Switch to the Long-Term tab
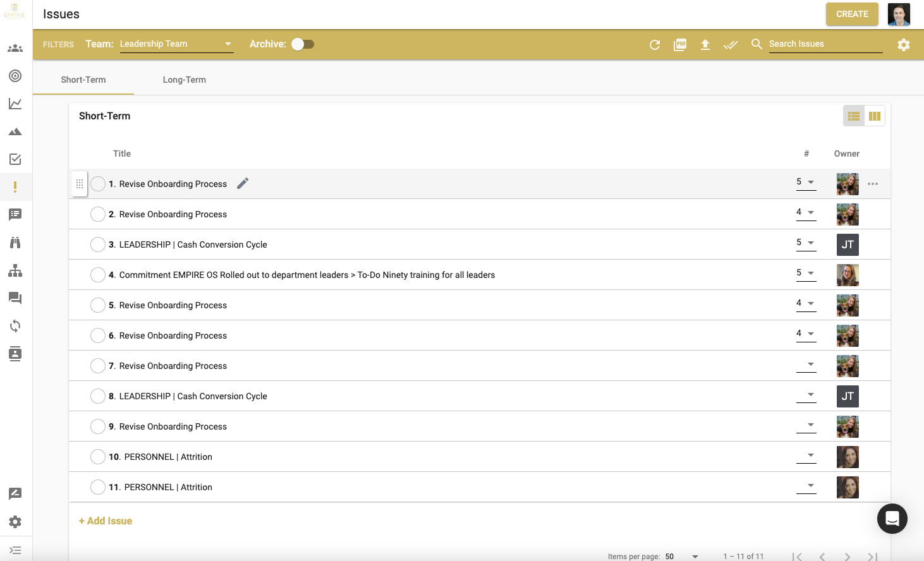The width and height of the screenshot is (924, 561). click(x=185, y=80)
